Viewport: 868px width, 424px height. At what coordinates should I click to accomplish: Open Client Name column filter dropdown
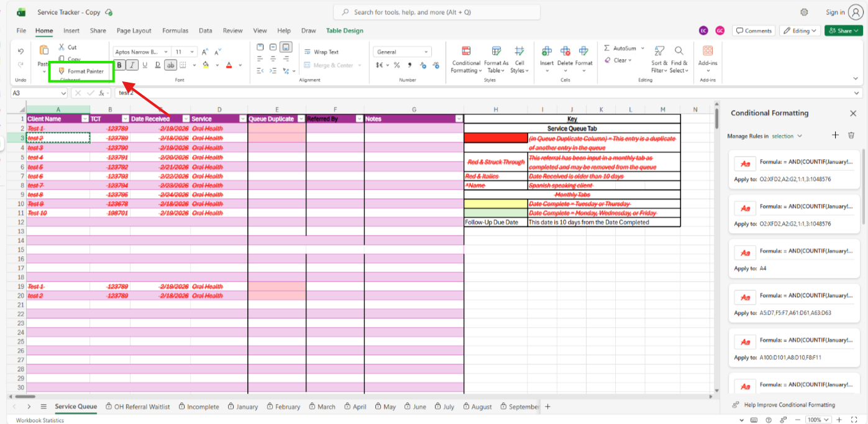(x=85, y=119)
